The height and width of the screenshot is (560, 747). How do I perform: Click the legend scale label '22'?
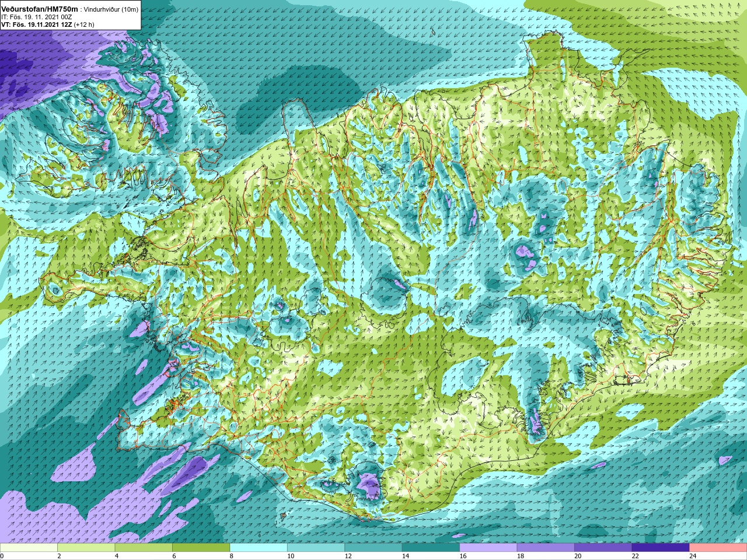634,556
